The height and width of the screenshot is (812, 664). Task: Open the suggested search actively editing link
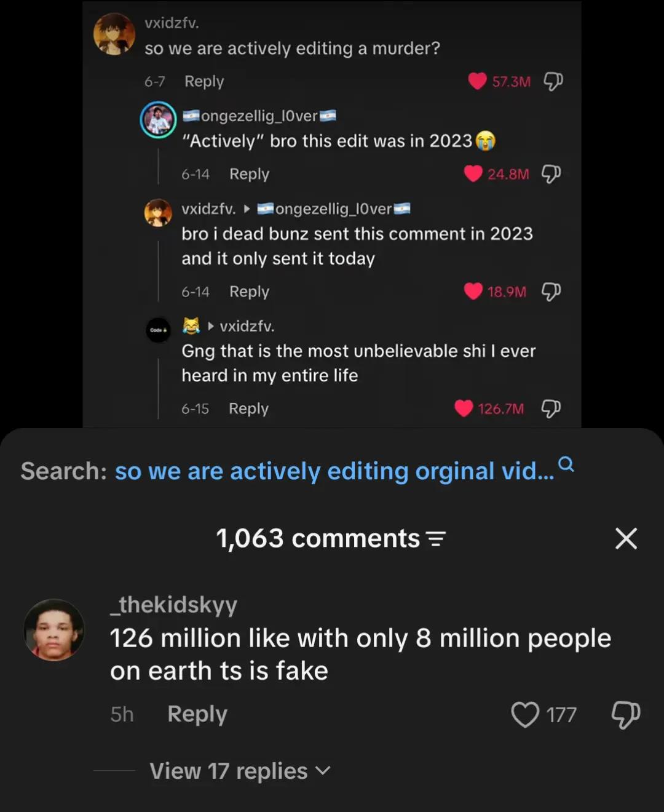click(x=334, y=471)
